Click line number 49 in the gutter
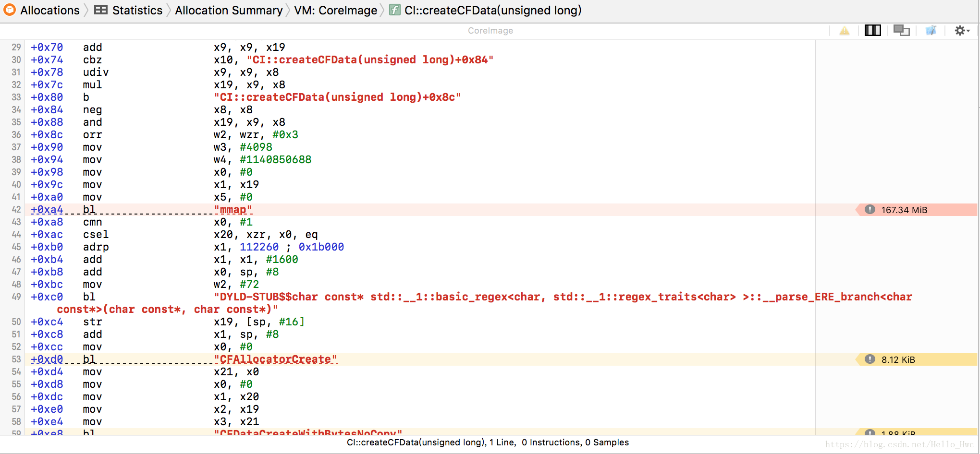Viewport: 980px width, 454px height. click(x=16, y=297)
